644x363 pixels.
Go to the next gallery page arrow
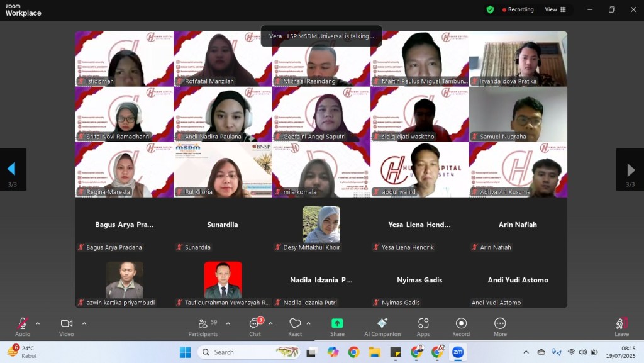(630, 169)
